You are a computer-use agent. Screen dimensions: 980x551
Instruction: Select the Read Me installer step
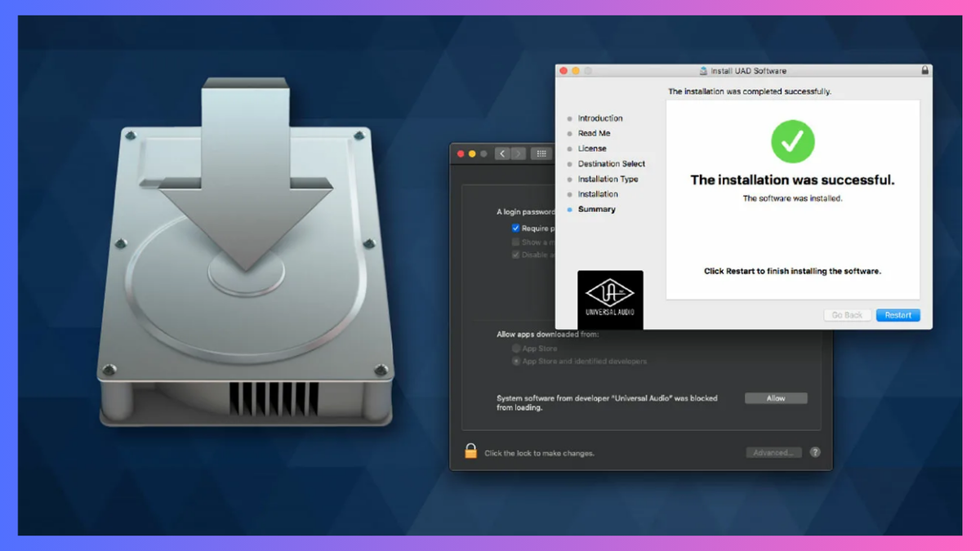pyautogui.click(x=594, y=133)
